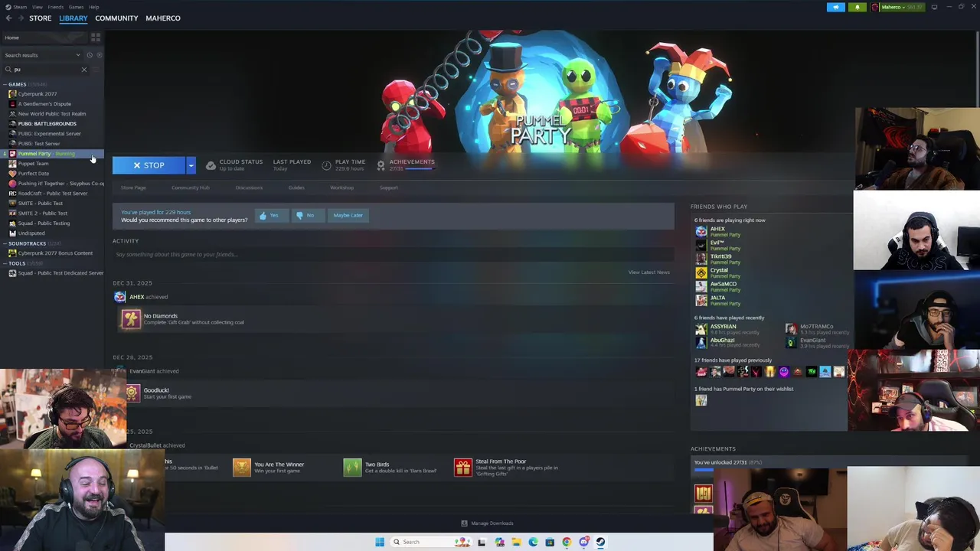Switch to the COMMUNITY section
The width and height of the screenshot is (980, 551).
[x=116, y=18]
